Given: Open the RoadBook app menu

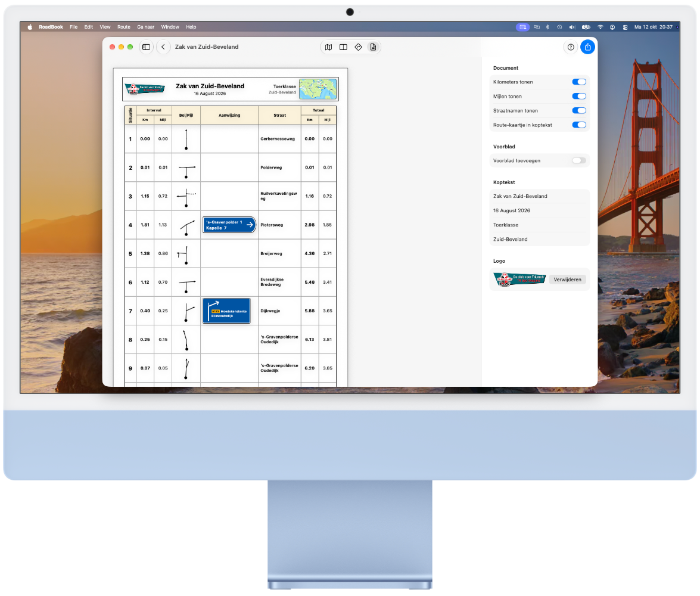Looking at the screenshot, I should [x=51, y=27].
